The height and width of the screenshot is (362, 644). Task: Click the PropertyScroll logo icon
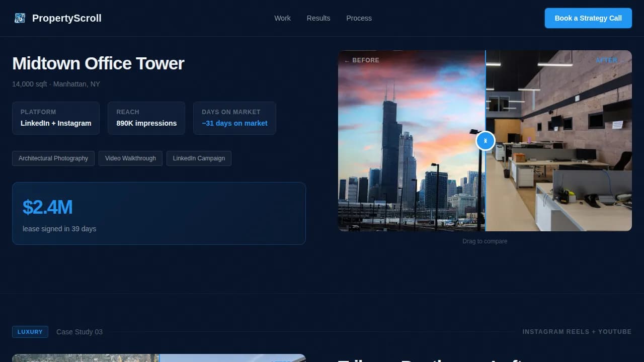19,18
